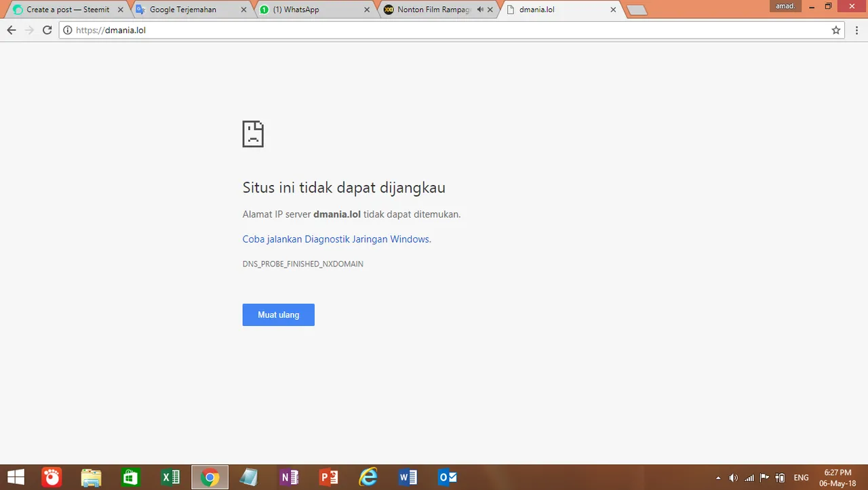This screenshot has height=490, width=868.
Task: Click the Chrome taskbar icon
Action: point(210,477)
